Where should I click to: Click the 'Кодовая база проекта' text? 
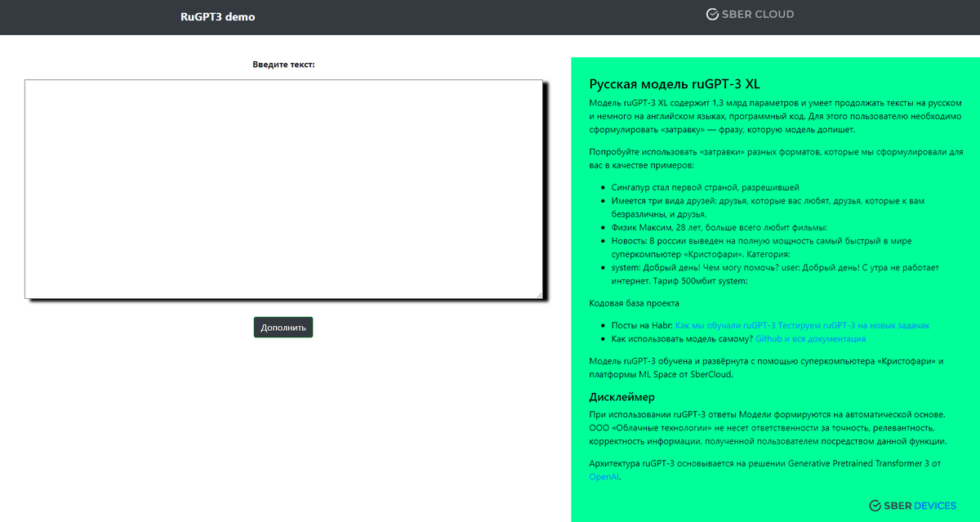pos(635,303)
